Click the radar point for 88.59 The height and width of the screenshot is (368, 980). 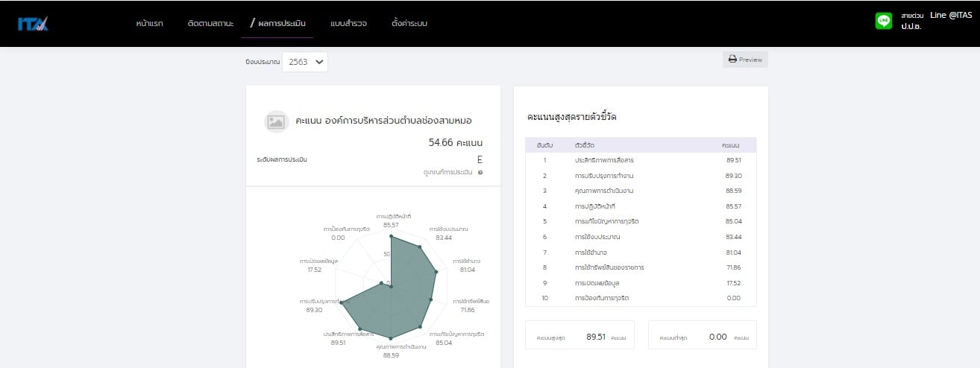(391, 338)
